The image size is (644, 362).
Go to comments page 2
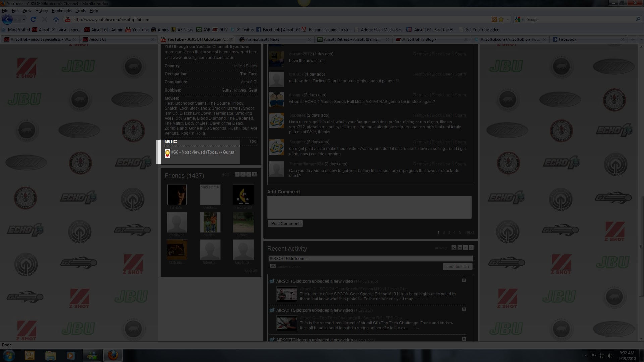click(444, 232)
